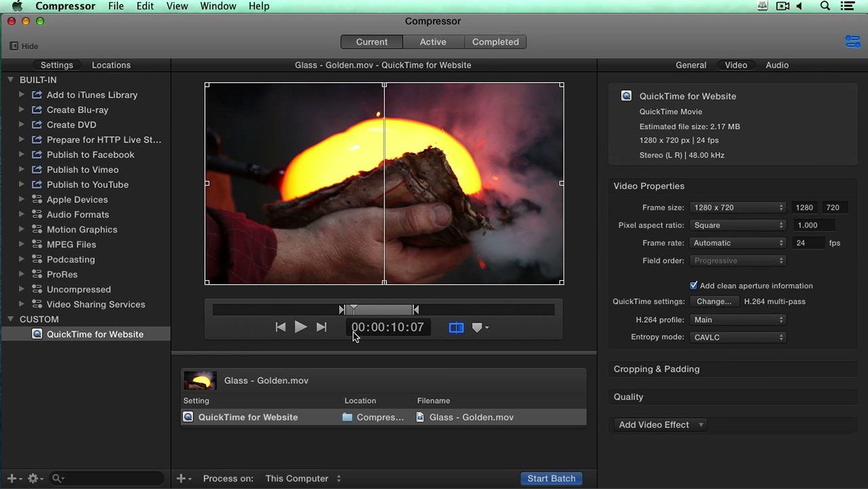Screen dimensions: 868x489
Task: Hide the settings sidebar using Hide button
Action: [x=24, y=46]
